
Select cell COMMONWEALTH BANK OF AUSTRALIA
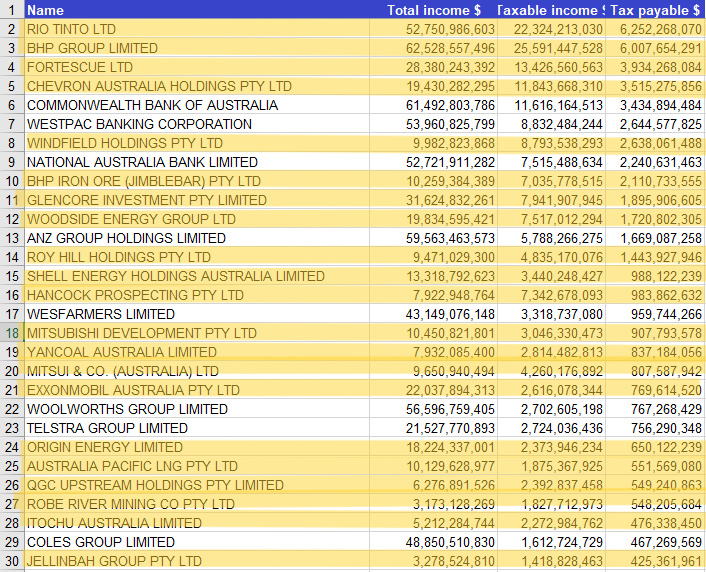coord(197,105)
